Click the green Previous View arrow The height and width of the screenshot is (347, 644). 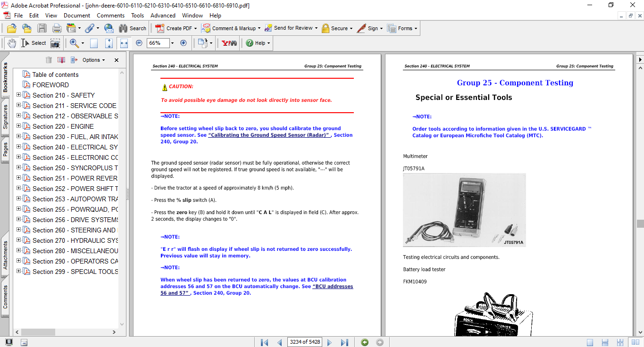click(x=365, y=342)
